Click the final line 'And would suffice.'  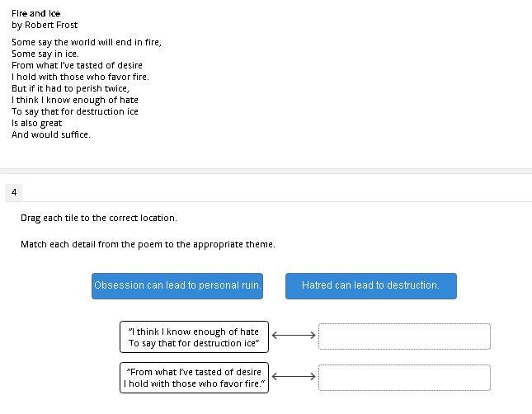point(51,134)
